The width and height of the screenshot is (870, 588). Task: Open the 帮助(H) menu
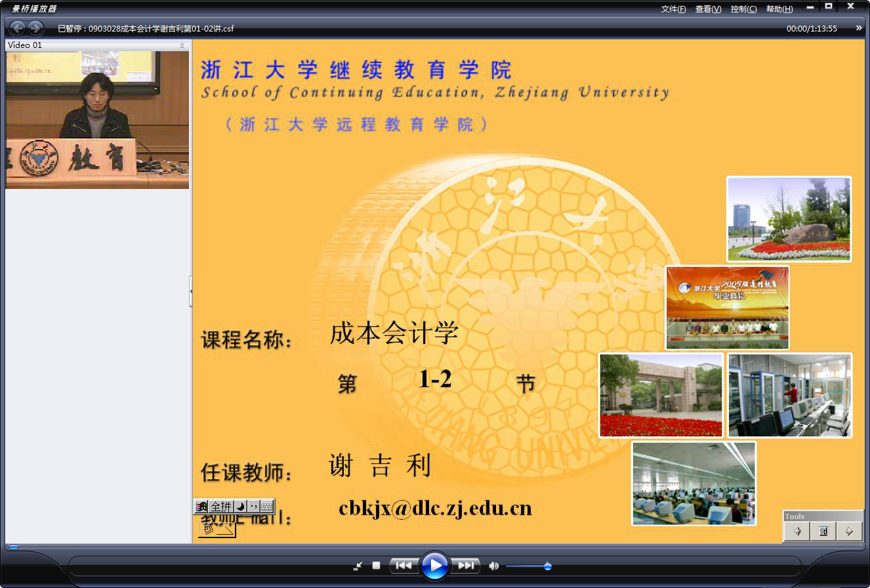[x=779, y=9]
